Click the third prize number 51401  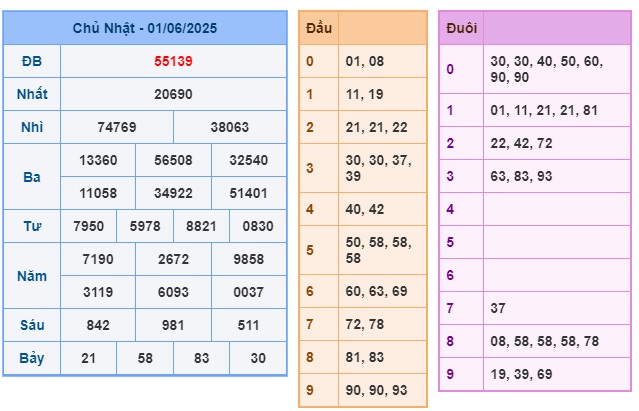[x=248, y=193]
